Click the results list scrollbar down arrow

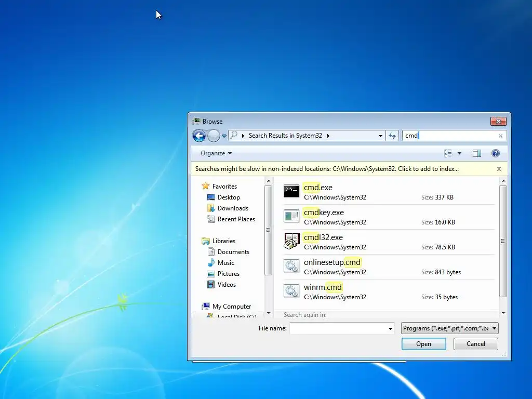coord(503,313)
